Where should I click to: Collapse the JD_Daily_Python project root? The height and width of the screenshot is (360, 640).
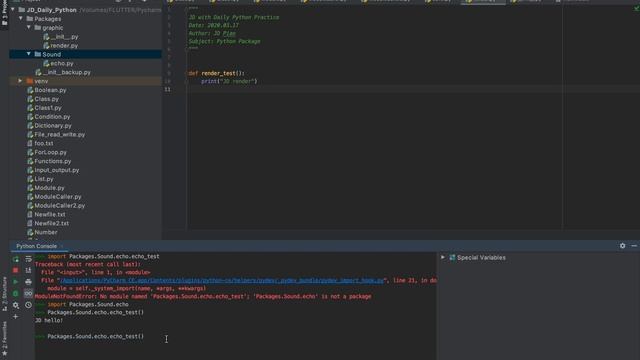click(x=13, y=9)
